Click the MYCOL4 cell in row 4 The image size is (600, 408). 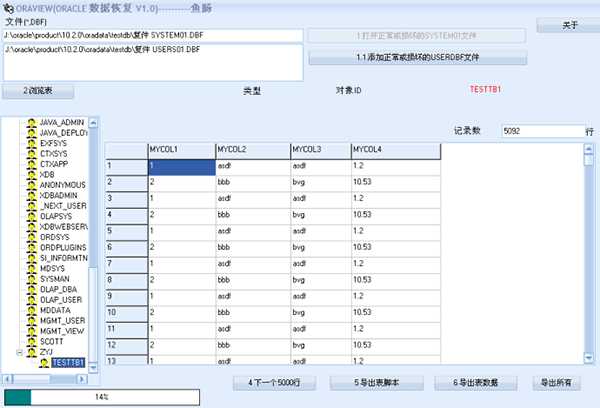pyautogui.click(x=396, y=216)
